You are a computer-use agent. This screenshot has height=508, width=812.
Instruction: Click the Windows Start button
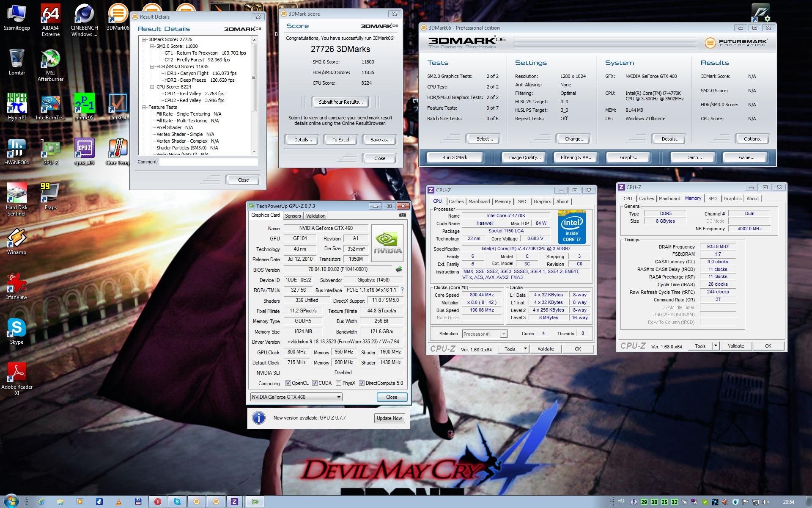coord(11,501)
